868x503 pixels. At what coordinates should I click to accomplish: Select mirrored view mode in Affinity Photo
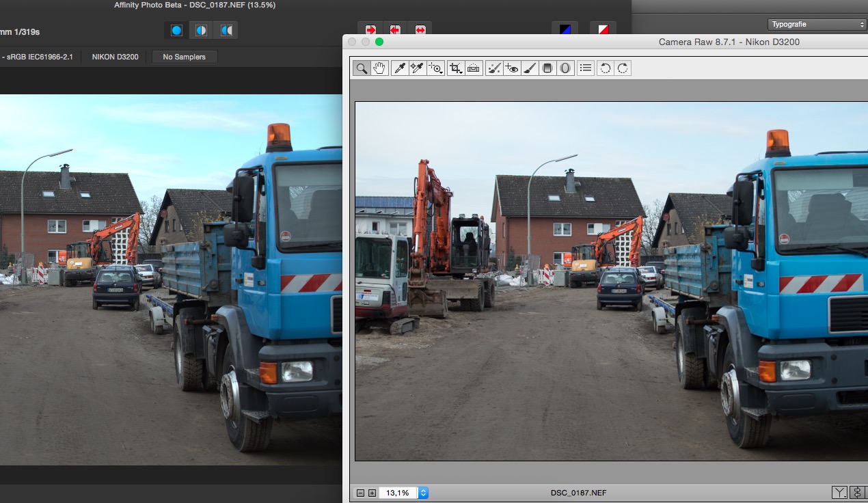[x=226, y=30]
